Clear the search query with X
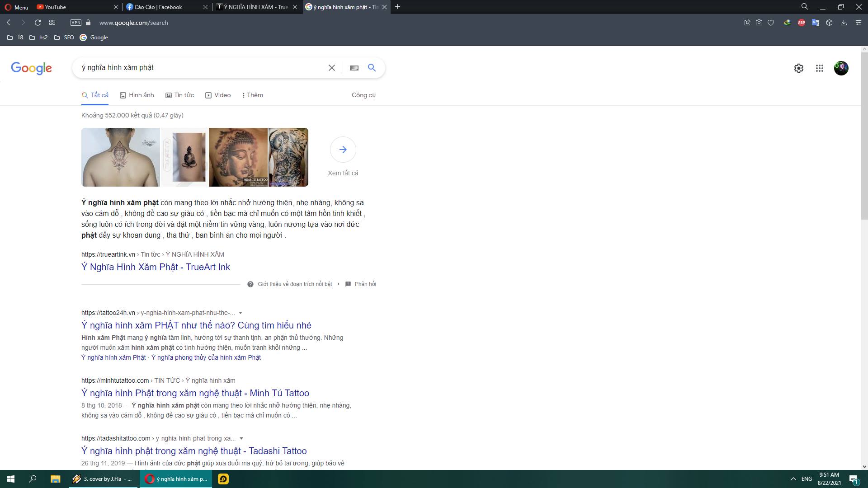 tap(332, 68)
